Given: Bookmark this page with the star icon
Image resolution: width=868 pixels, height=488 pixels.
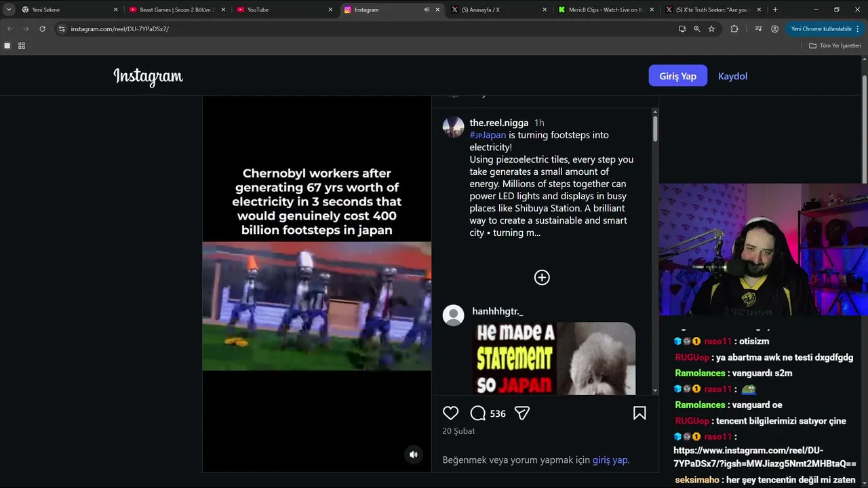Looking at the screenshot, I should tap(711, 29).
